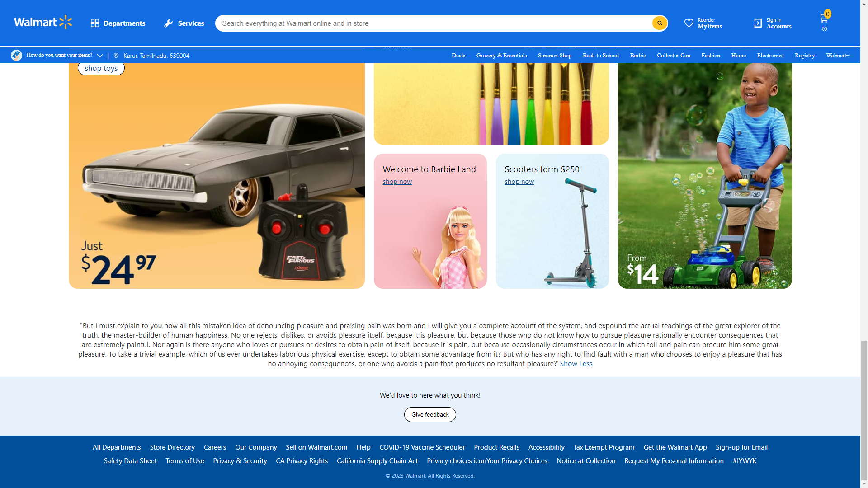Collapse text with Show Less link
The image size is (868, 488).
[x=576, y=364]
